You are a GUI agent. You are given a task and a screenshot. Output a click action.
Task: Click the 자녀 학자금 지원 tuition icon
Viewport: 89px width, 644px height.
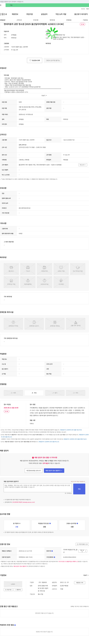click(78, 269)
